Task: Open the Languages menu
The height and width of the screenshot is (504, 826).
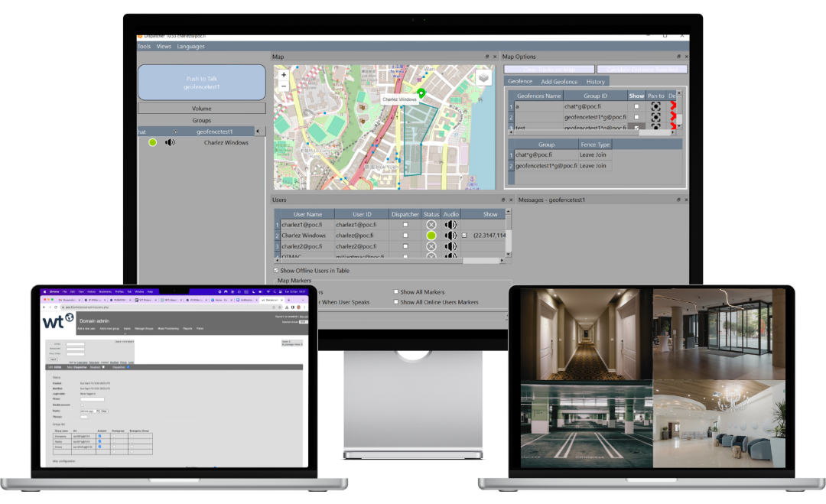Action: click(190, 47)
